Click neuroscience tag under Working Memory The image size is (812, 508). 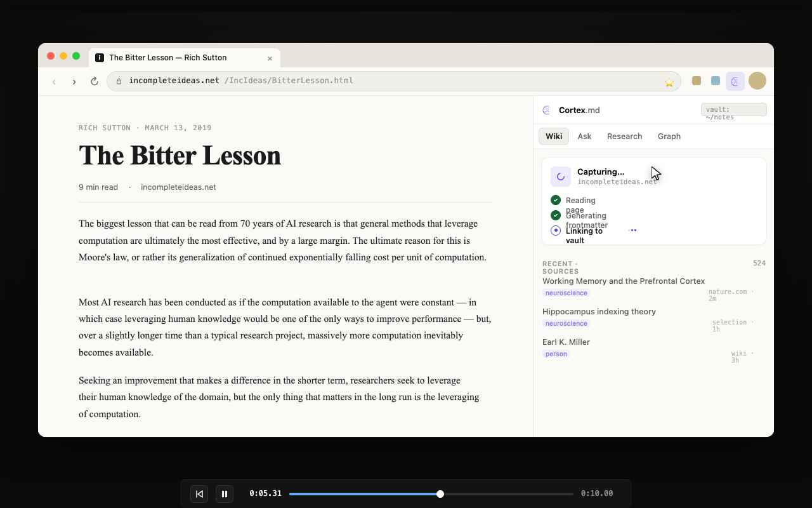566,293
